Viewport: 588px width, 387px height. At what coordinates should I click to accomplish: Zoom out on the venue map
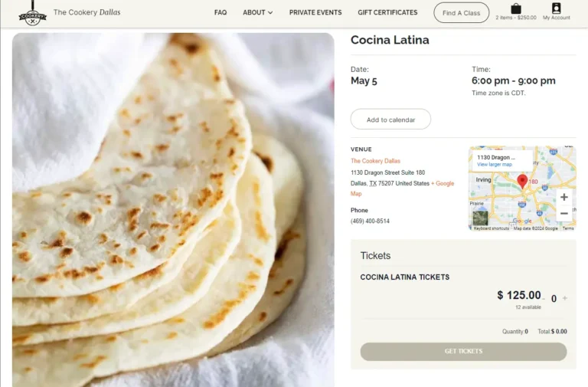pyautogui.click(x=564, y=214)
